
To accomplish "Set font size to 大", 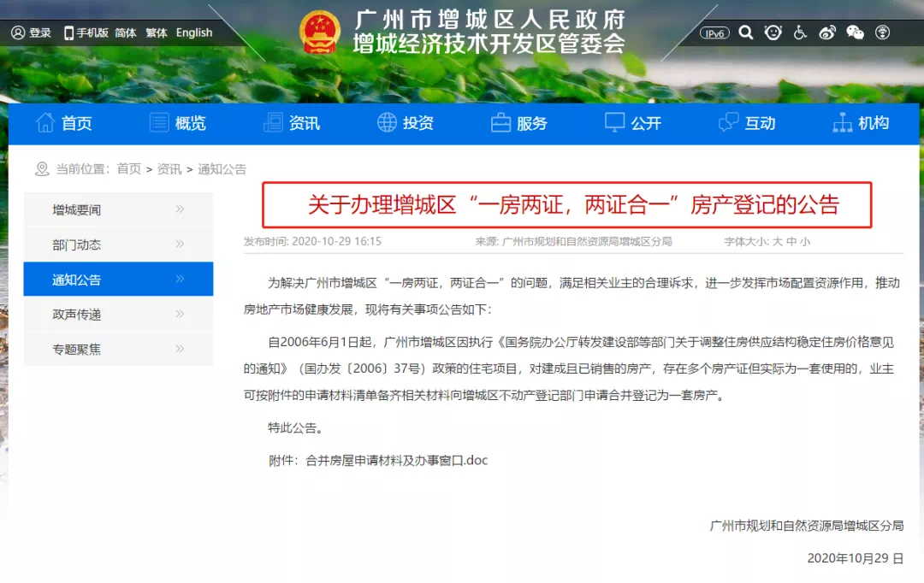I will tap(778, 242).
